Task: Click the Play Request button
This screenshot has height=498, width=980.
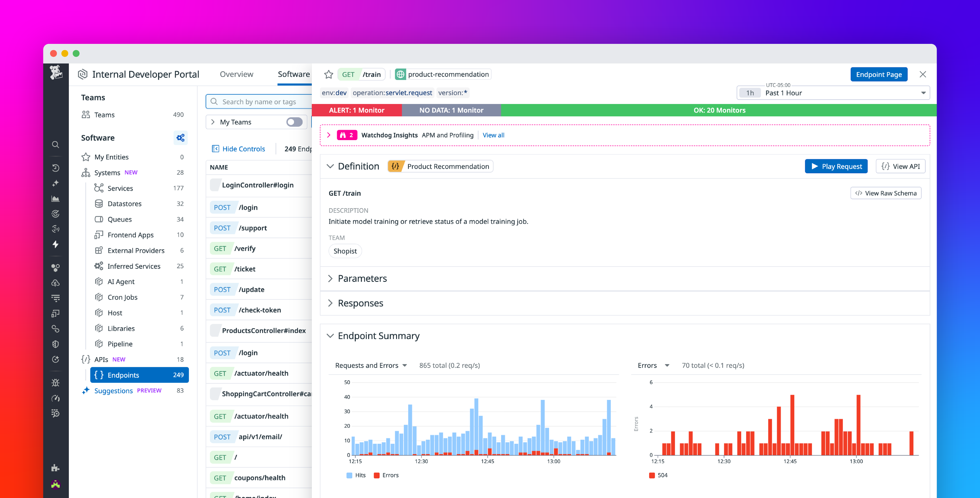Action: (x=836, y=166)
